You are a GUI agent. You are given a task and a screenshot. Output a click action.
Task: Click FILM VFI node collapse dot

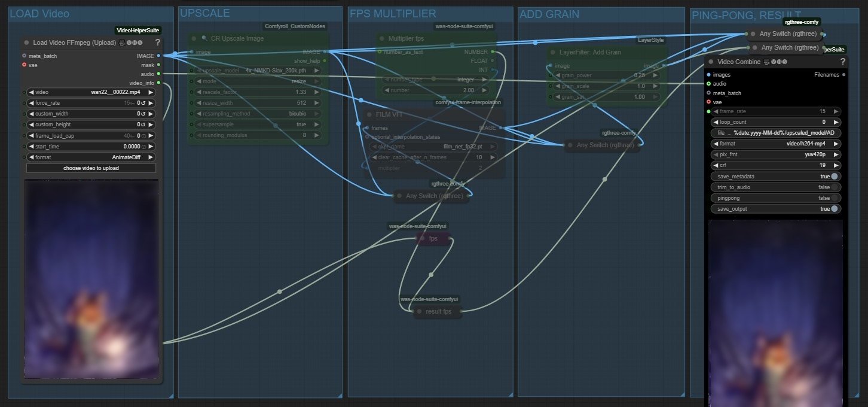pyautogui.click(x=368, y=114)
